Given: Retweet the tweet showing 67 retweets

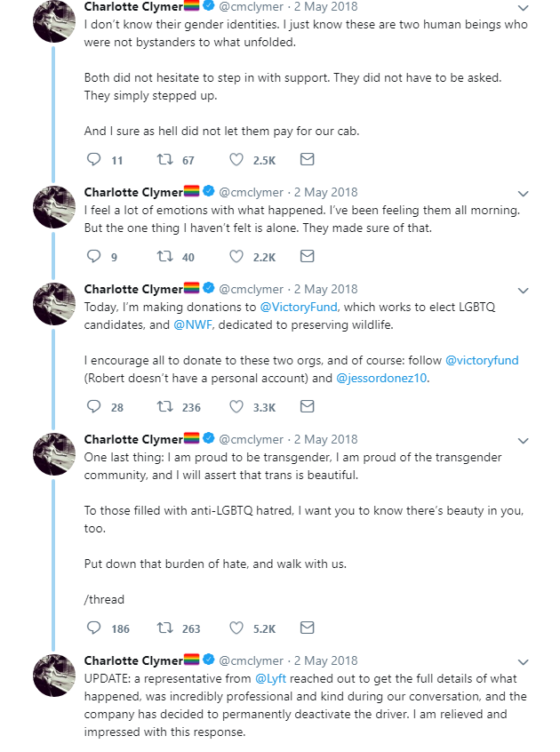Looking at the screenshot, I should [x=165, y=159].
